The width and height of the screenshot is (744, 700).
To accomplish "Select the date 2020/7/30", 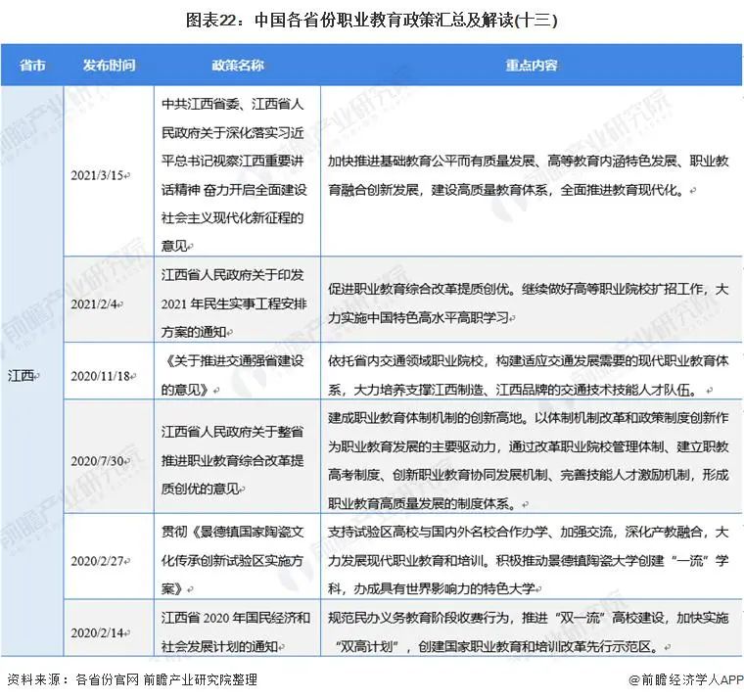I will coord(99,458).
